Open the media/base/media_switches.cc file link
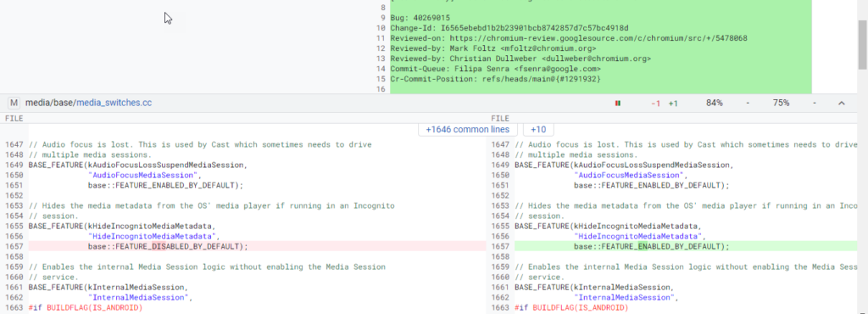The height and width of the screenshot is (314, 868). coord(88,103)
